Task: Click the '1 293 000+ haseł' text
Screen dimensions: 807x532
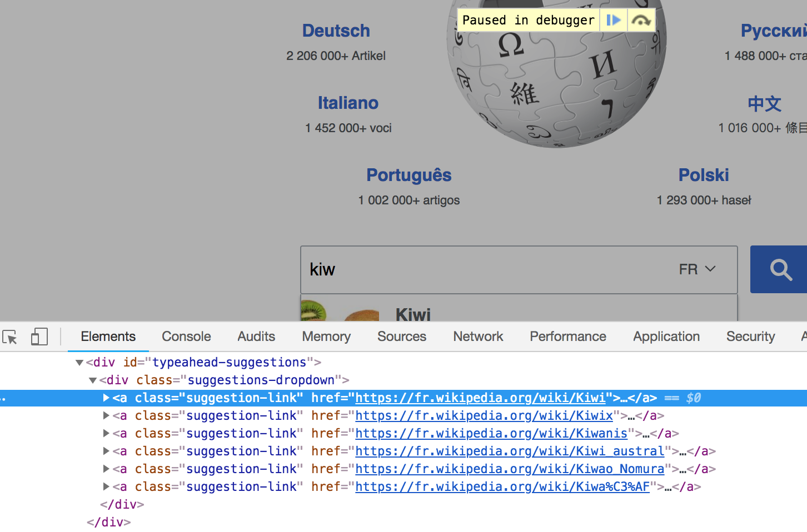Action: pos(704,200)
